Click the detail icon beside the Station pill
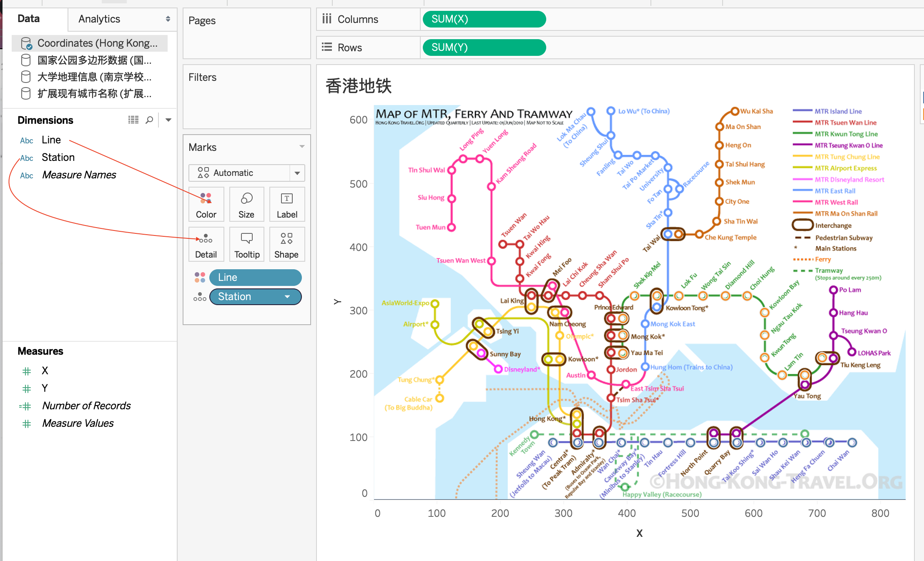Screen dimensions: 924x561 tap(200, 297)
